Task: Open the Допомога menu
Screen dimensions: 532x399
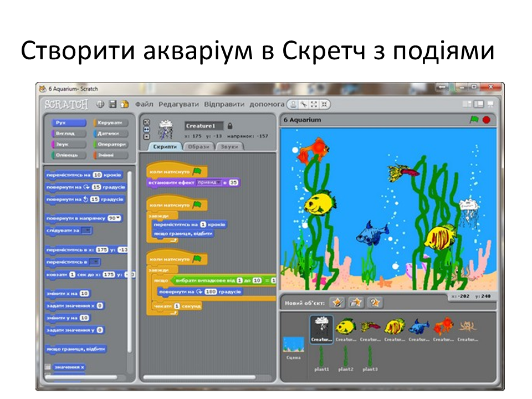Action: tap(267, 105)
